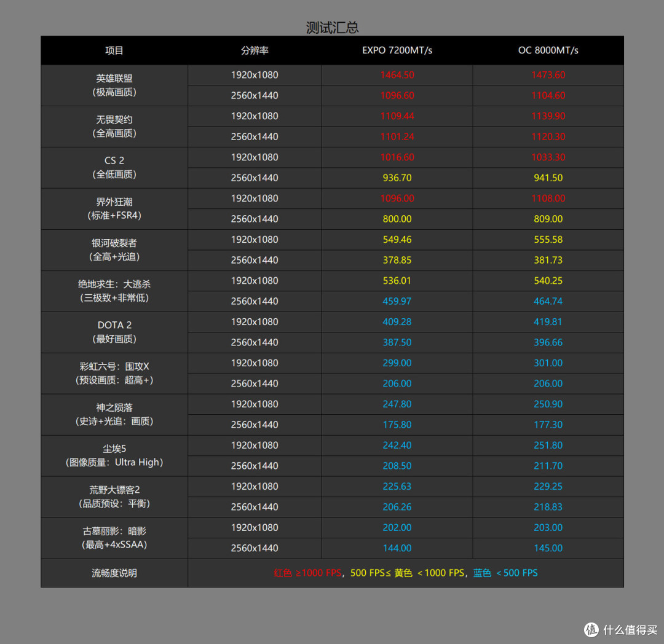Click the value 1139.90
Viewport: 664px width, 644px height.
548,116
